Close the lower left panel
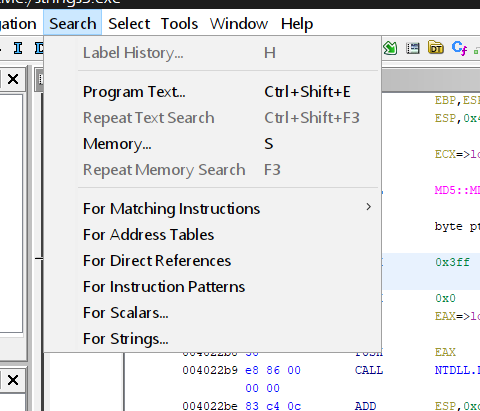The width and height of the screenshot is (480, 411). click(x=13, y=380)
